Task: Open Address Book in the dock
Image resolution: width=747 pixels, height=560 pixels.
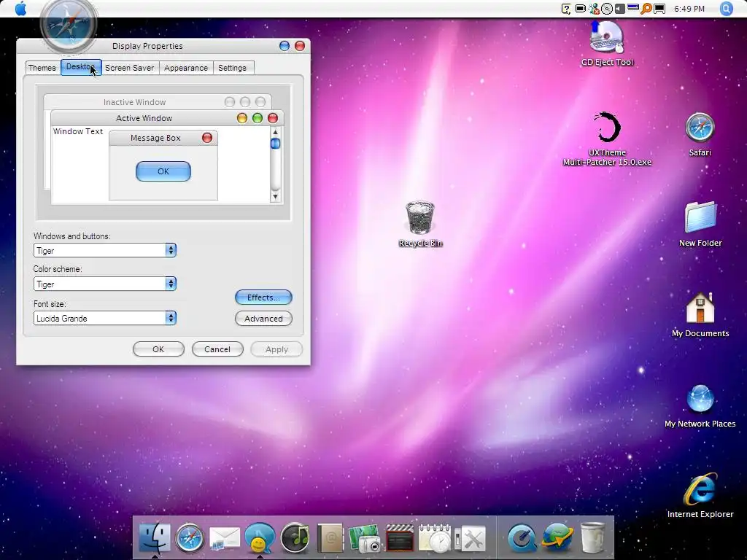Action: click(330, 538)
